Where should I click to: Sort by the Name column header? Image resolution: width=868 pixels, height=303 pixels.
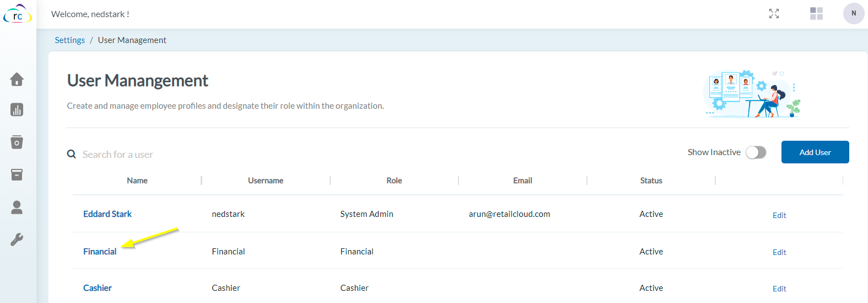[x=137, y=180]
